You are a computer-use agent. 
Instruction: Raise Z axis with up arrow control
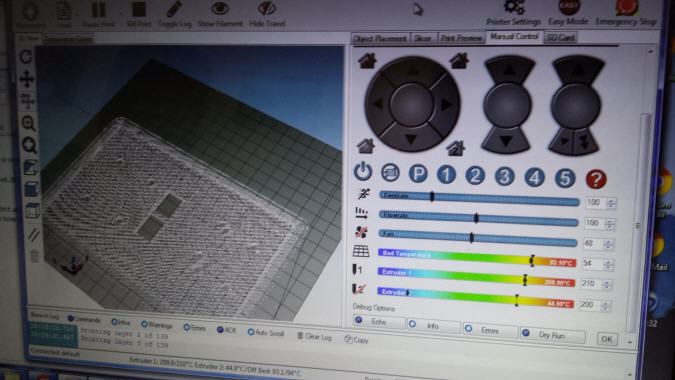(509, 69)
